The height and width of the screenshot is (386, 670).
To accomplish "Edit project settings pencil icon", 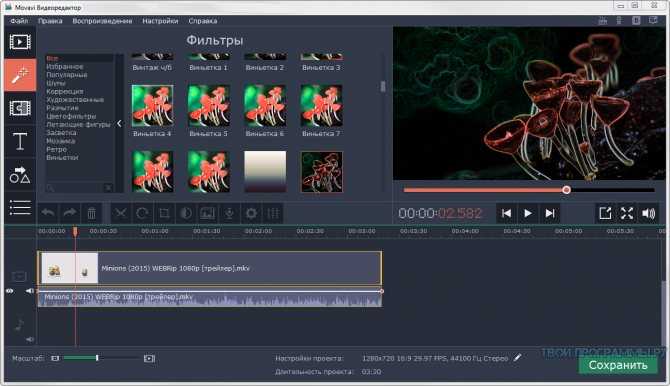I will pyautogui.click(x=517, y=357).
